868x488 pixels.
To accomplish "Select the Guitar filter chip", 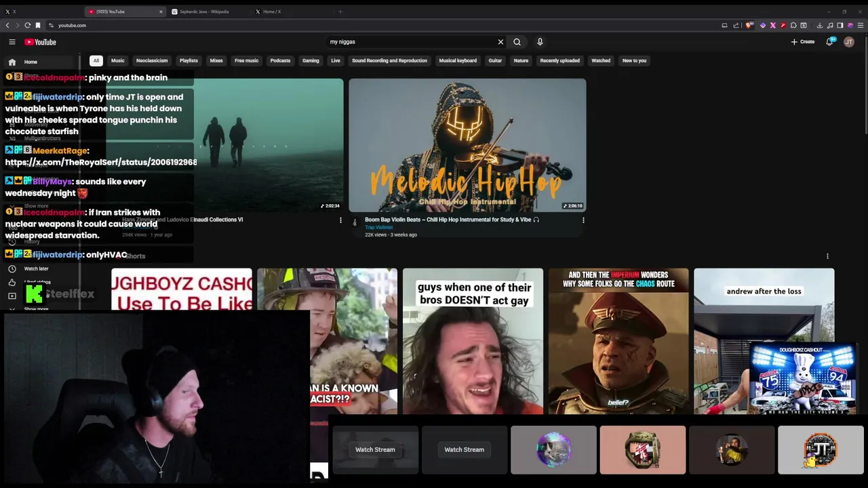I will 495,60.
